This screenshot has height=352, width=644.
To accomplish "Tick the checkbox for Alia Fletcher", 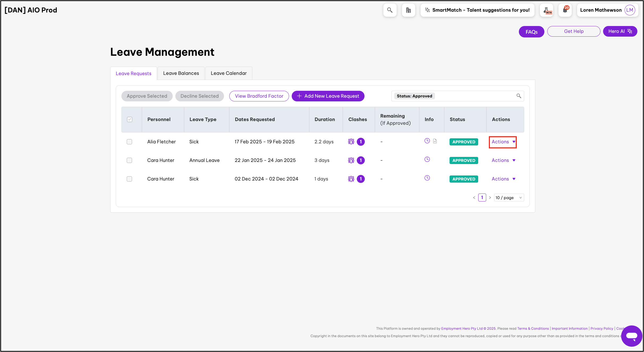I will click(129, 142).
